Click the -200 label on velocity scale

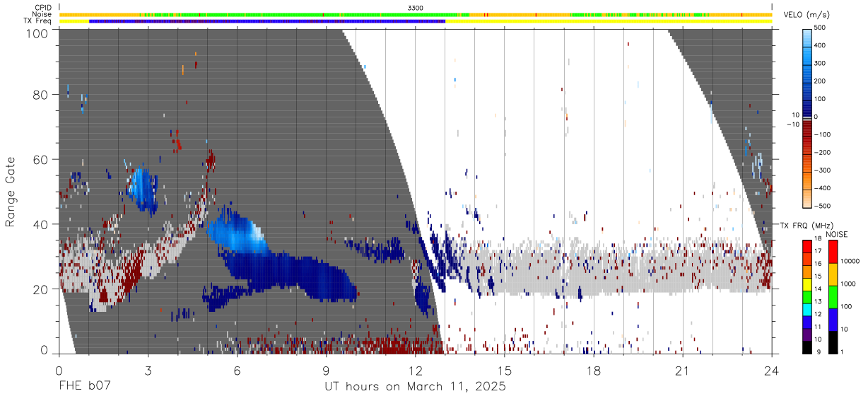[x=822, y=152]
